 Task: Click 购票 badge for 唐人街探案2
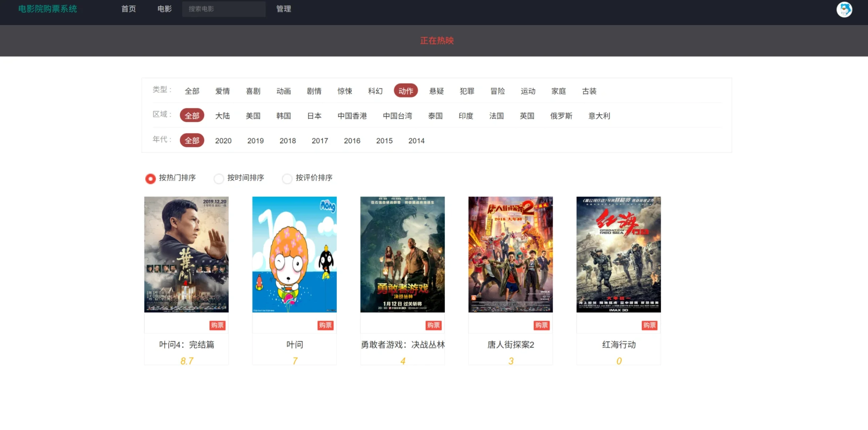(x=541, y=325)
